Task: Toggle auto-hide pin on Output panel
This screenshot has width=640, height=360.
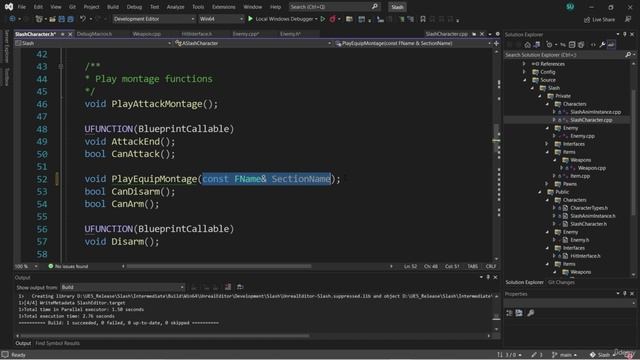Action: click(488, 277)
